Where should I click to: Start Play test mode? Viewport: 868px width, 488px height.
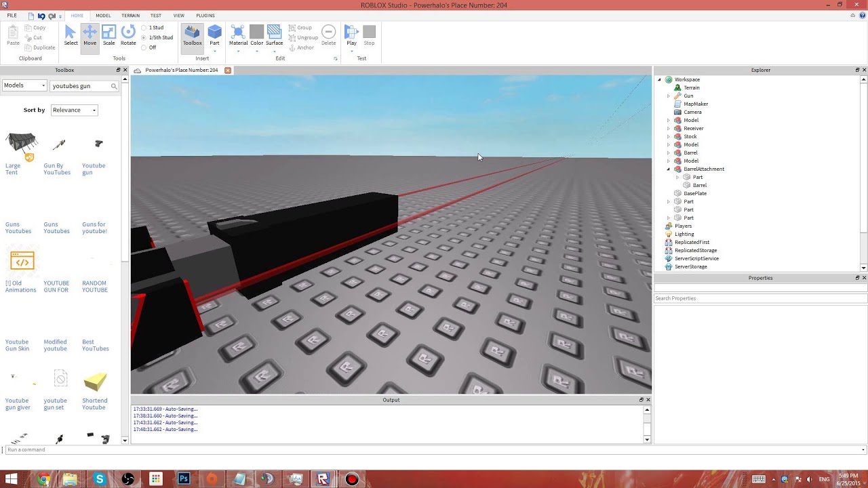tap(351, 36)
